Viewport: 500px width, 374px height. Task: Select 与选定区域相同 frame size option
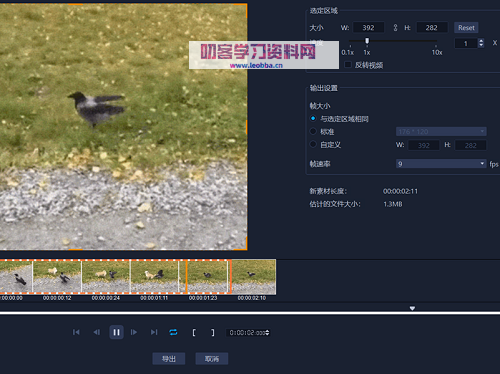tap(313, 119)
